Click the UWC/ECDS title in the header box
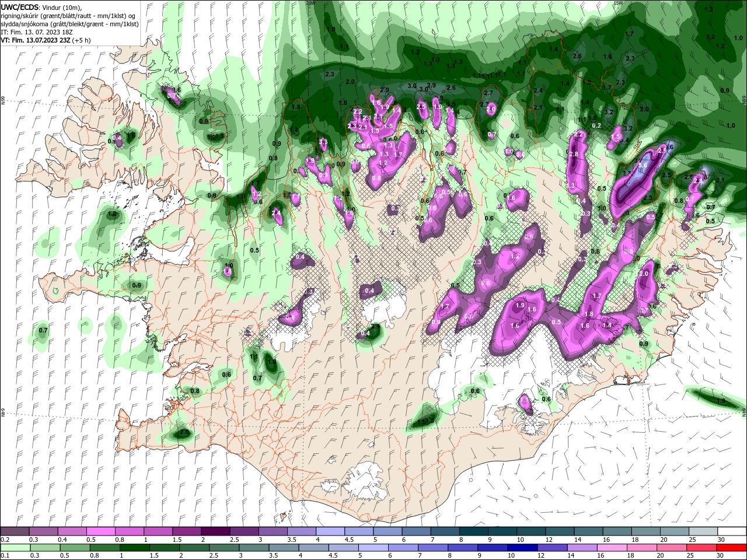 click(20, 6)
